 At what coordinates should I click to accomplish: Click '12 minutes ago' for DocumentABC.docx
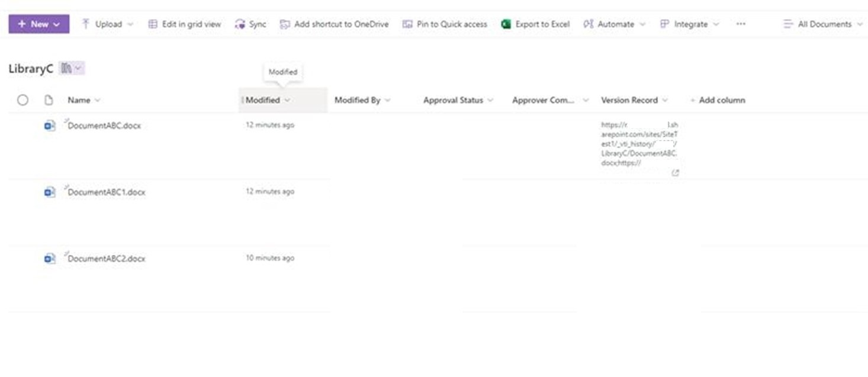click(x=270, y=125)
